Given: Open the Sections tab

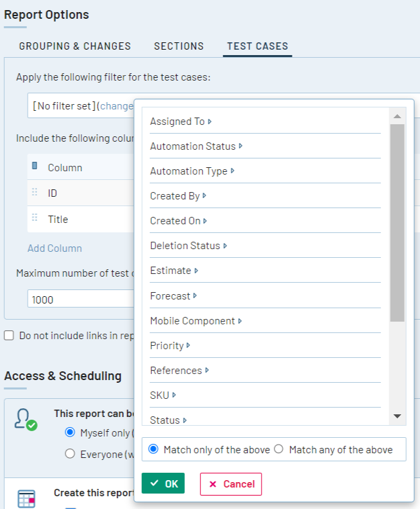Looking at the screenshot, I should [179, 46].
